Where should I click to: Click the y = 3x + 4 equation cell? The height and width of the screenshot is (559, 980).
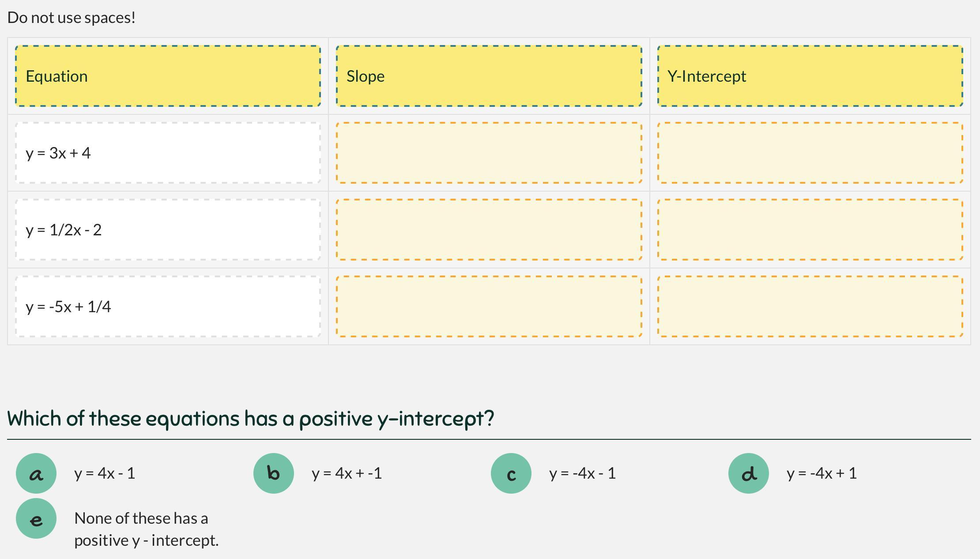tap(168, 153)
